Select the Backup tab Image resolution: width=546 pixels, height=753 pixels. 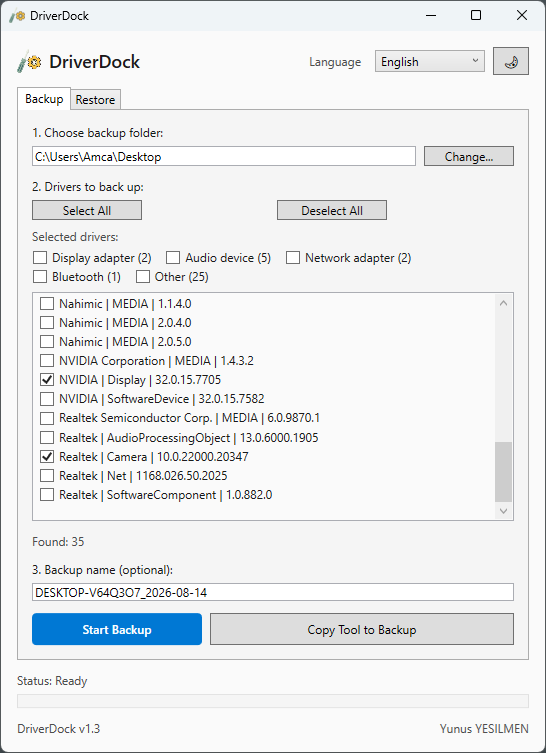[44, 99]
